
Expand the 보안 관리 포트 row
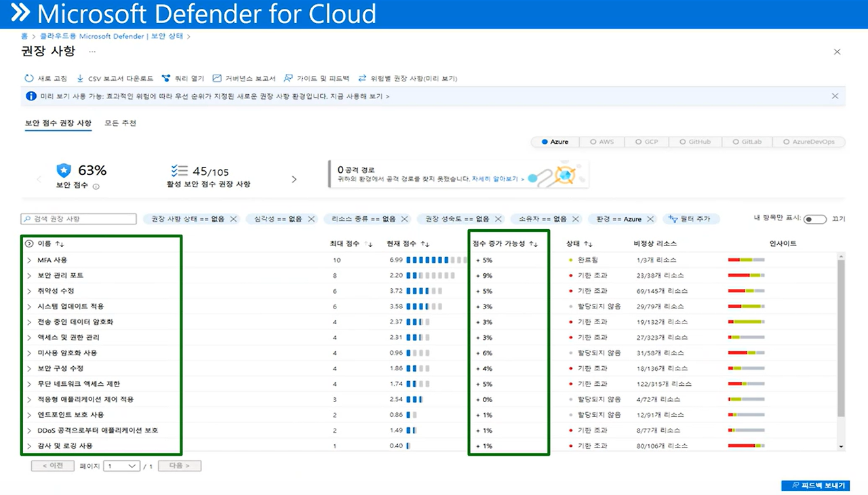[x=29, y=275]
